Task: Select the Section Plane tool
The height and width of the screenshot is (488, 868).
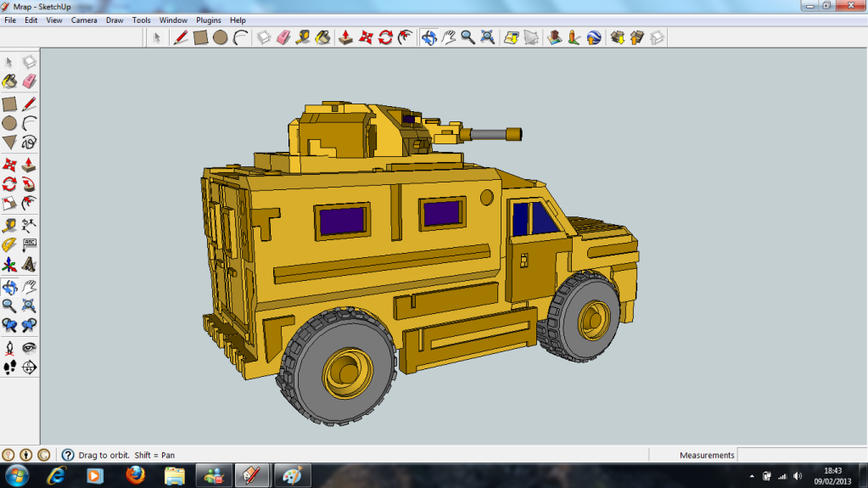Action: tap(29, 367)
